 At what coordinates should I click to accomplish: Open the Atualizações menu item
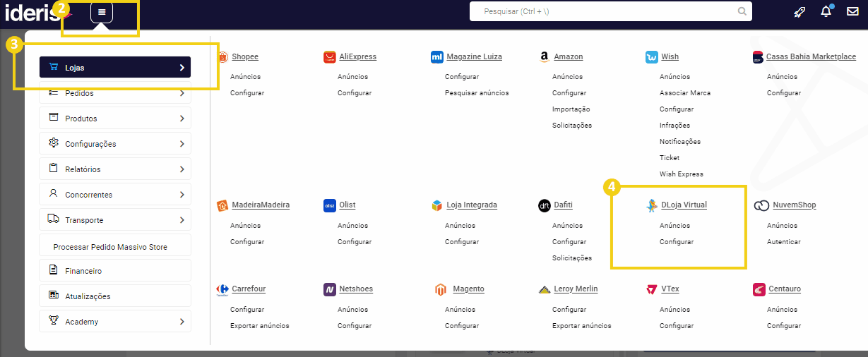pos(115,296)
